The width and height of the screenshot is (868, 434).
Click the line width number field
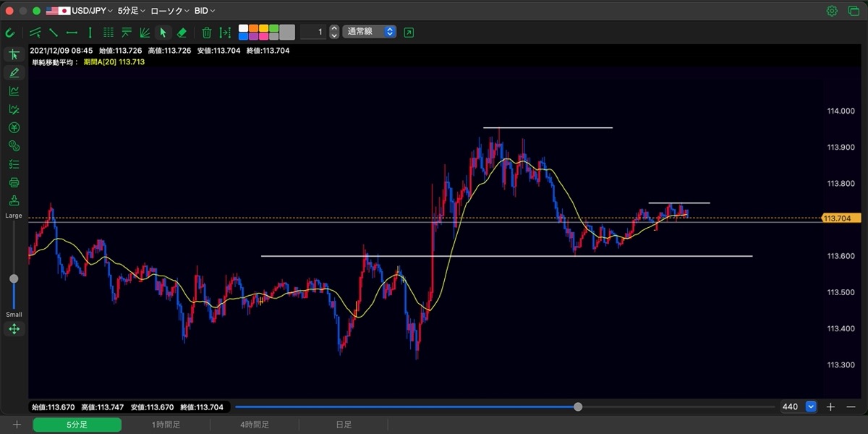pyautogui.click(x=313, y=32)
